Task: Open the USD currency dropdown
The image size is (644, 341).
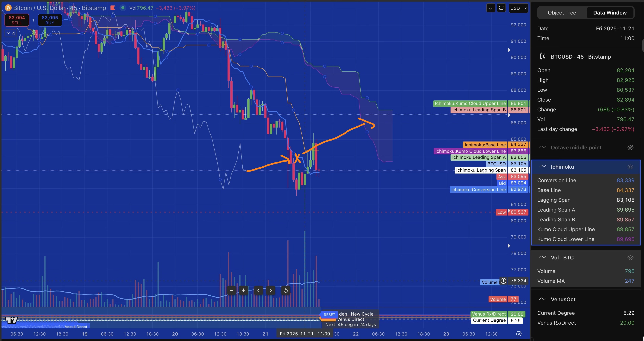Action: 518,8
